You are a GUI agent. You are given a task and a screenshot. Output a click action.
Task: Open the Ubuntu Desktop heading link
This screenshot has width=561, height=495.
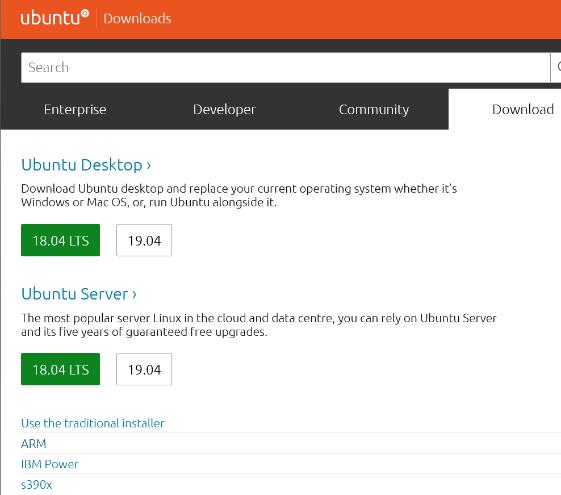pos(86,165)
